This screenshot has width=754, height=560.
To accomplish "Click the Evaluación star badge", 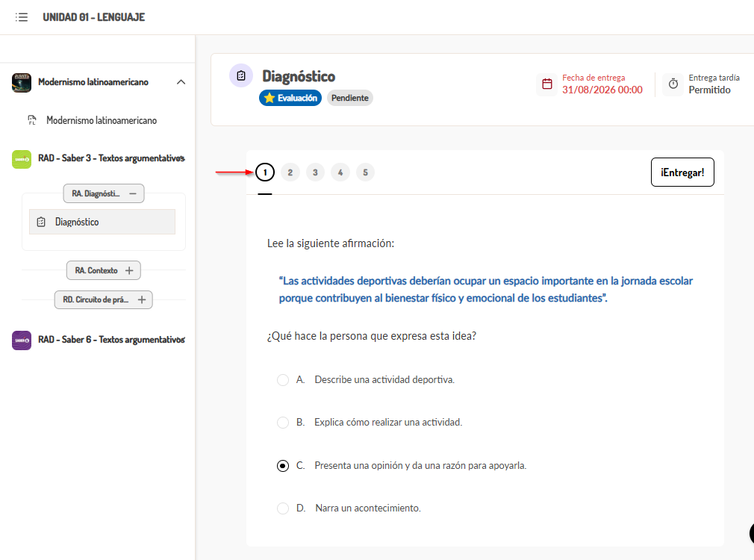I will tap(290, 98).
